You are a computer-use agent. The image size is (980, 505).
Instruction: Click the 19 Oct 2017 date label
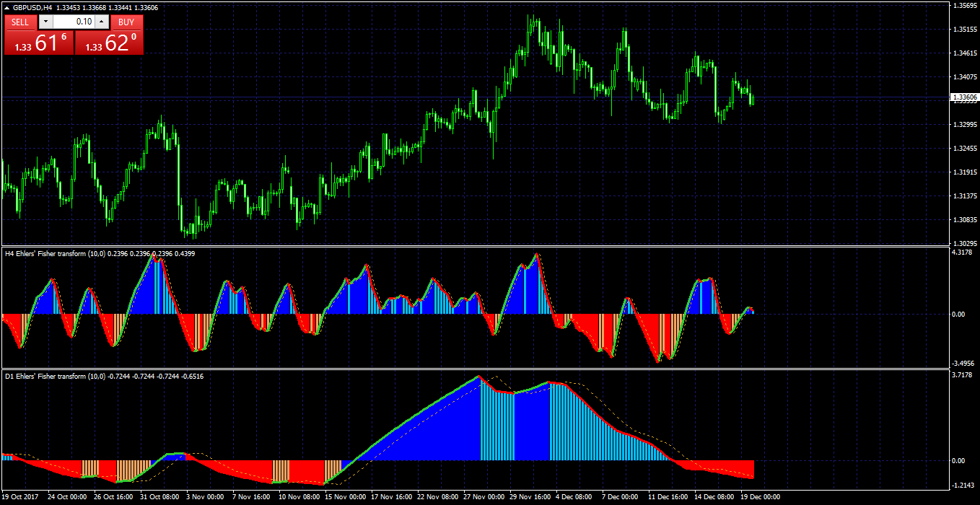point(21,497)
